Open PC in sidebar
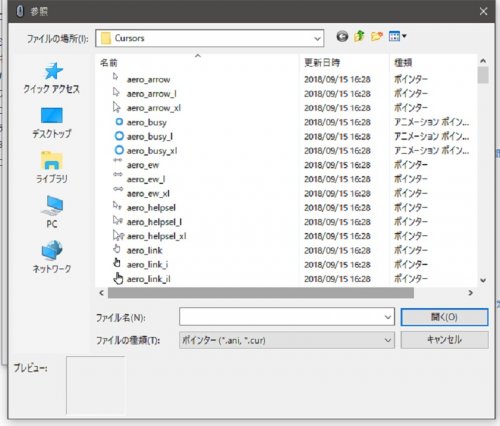Image resolution: width=500 pixels, height=426 pixels. [x=52, y=212]
